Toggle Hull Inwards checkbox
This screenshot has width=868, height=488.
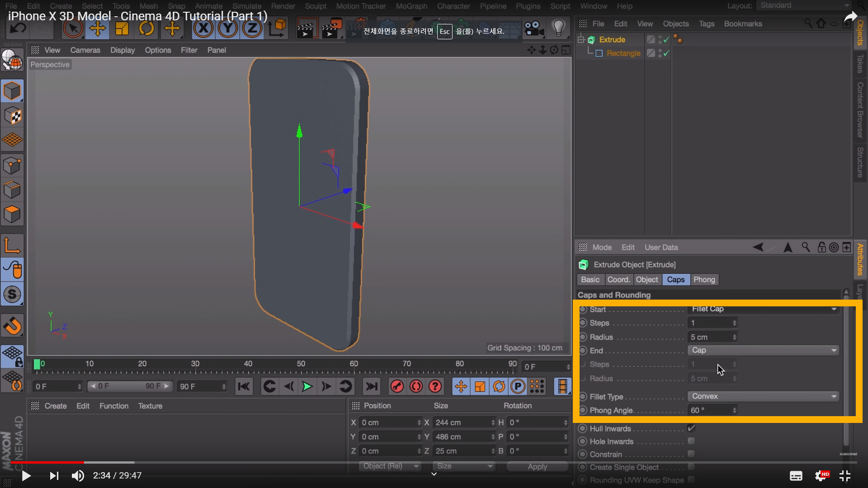(x=691, y=428)
